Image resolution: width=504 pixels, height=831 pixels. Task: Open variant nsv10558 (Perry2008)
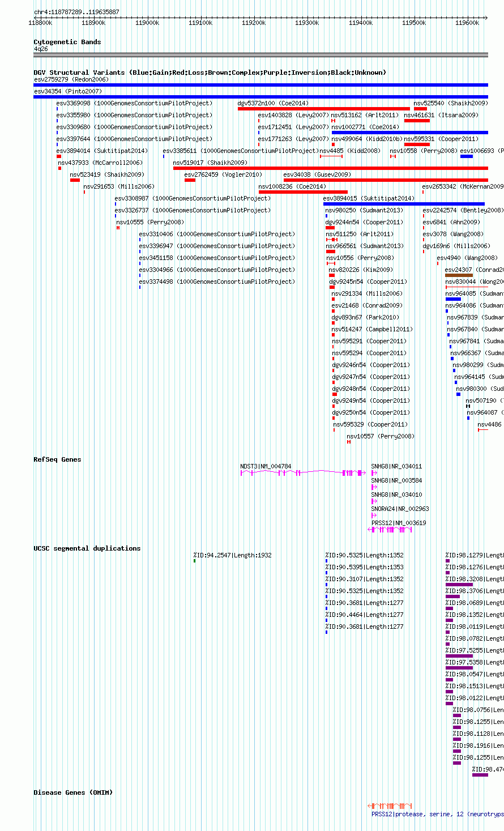[x=424, y=151]
